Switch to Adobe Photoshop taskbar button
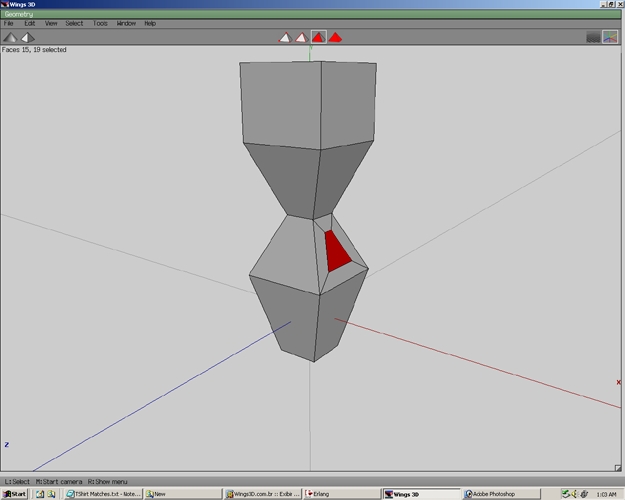Viewport: 625px width, 500px height. pos(501,494)
